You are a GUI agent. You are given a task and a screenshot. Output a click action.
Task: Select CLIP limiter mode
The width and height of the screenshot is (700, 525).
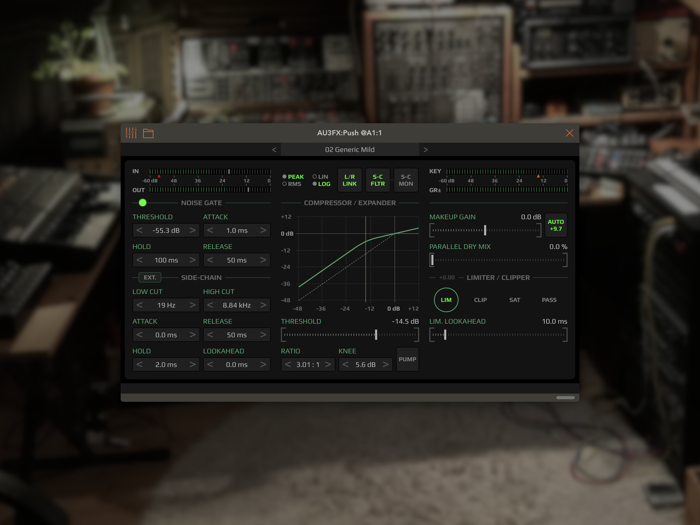[480, 300]
